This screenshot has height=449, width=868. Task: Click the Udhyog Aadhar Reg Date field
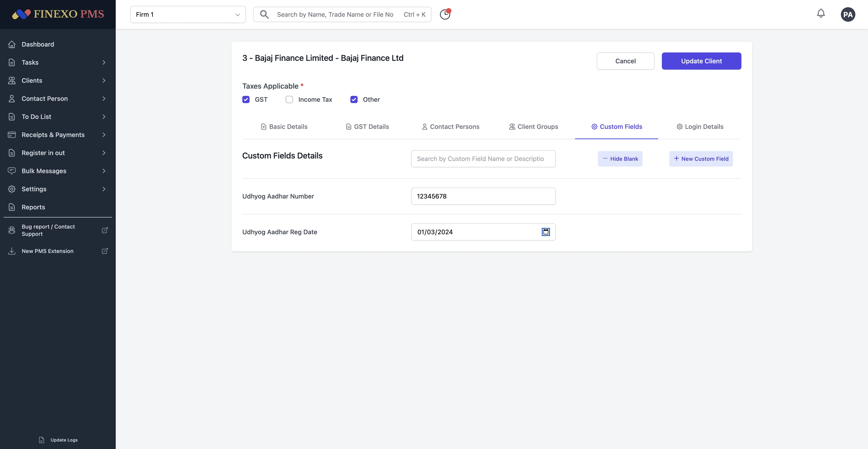(483, 232)
